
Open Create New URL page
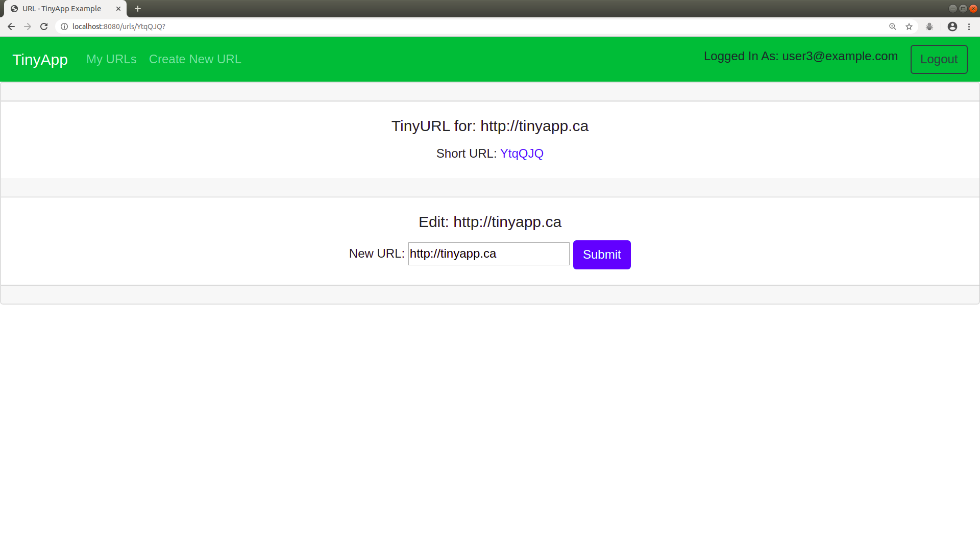click(195, 59)
